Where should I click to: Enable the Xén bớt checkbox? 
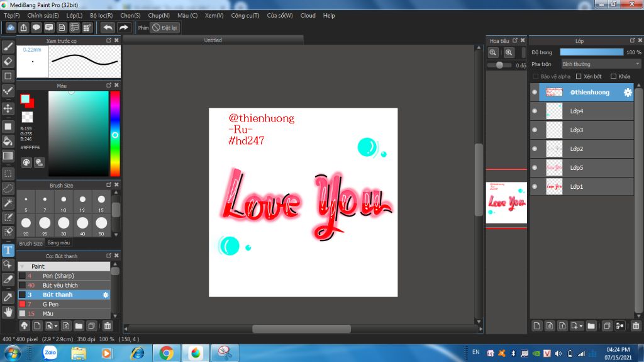click(x=579, y=76)
